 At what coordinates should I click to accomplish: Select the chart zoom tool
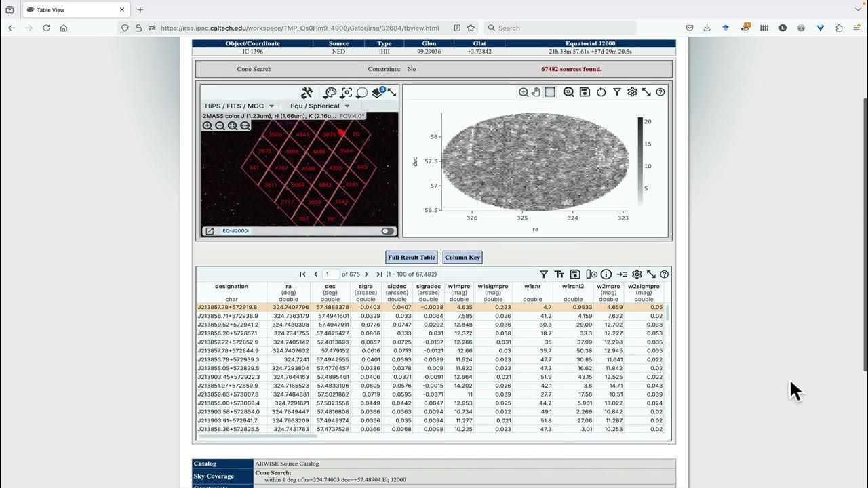(x=524, y=92)
